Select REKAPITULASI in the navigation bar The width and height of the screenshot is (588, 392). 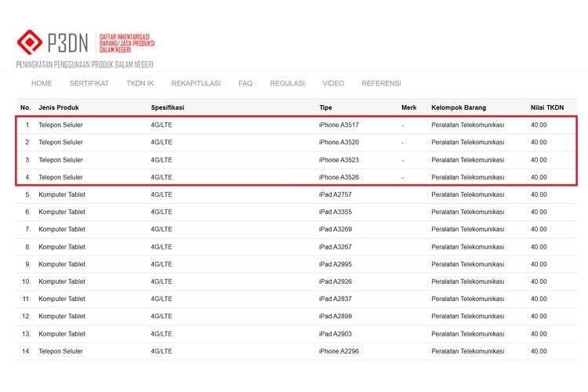(196, 83)
